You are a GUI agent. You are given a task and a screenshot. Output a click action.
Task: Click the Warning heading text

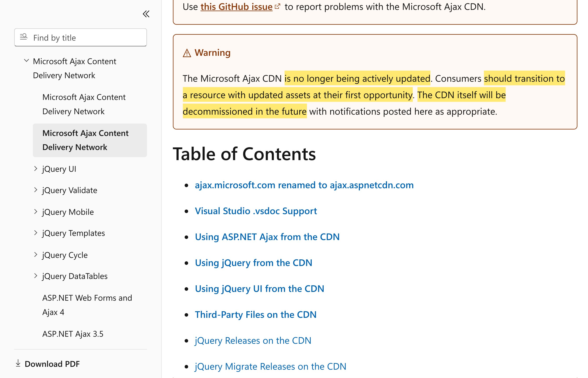coord(213,53)
